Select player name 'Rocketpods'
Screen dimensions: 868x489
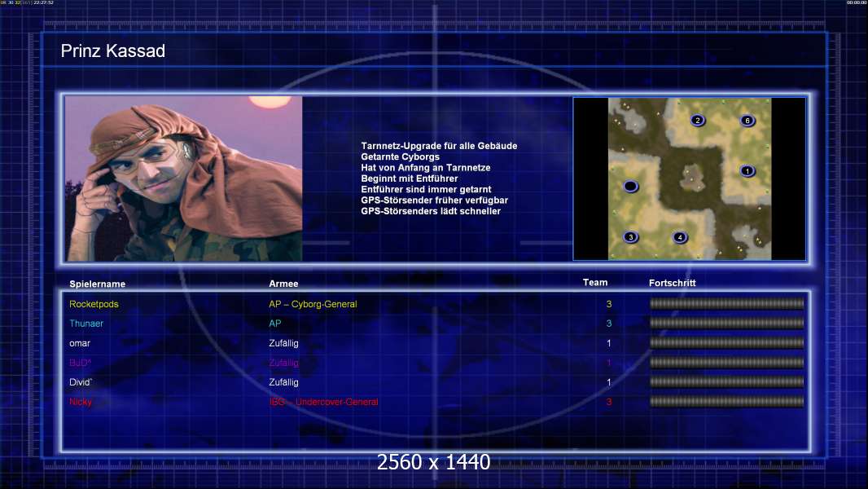coord(94,304)
